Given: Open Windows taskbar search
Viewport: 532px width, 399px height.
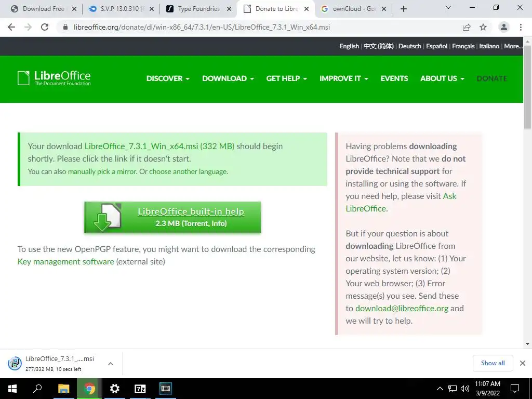Looking at the screenshot, I should coord(37,389).
